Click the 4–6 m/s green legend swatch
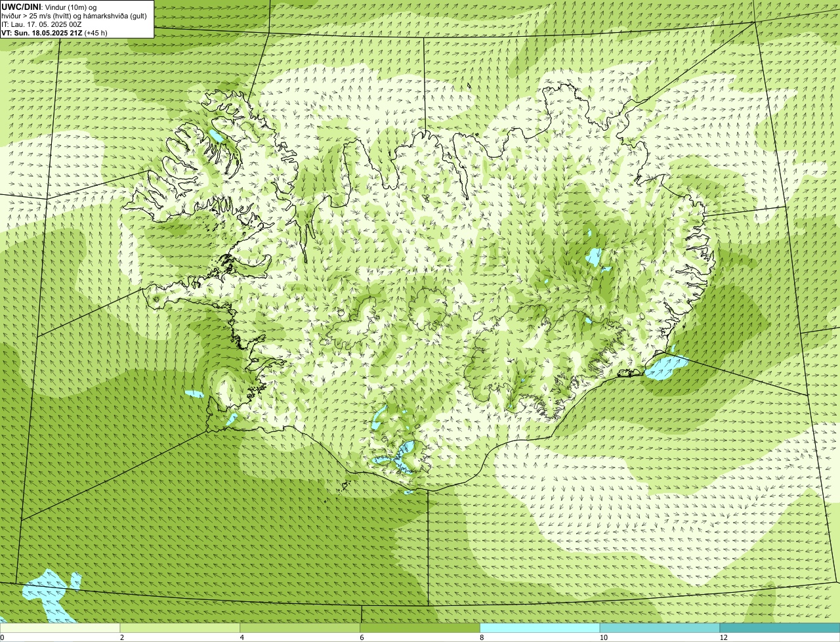840x642 pixels. pos(300,628)
